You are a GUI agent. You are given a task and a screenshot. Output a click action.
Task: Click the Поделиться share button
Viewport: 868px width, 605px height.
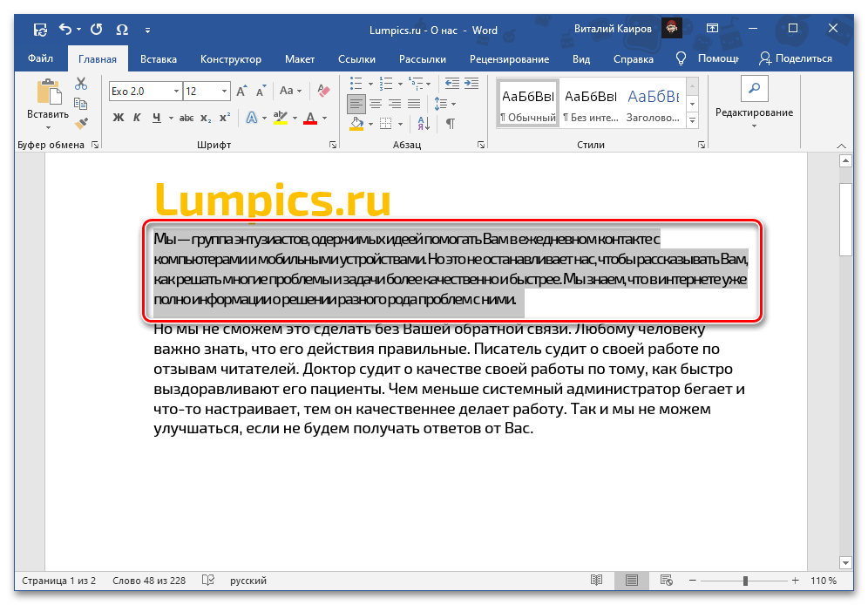(796, 58)
